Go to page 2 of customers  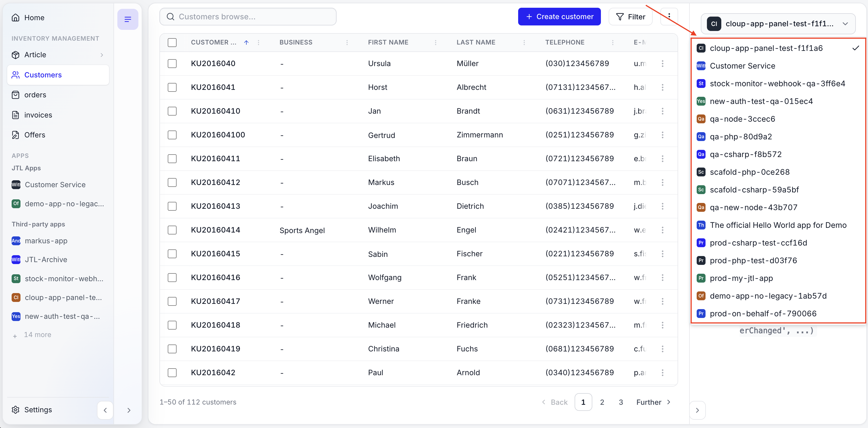coord(602,402)
